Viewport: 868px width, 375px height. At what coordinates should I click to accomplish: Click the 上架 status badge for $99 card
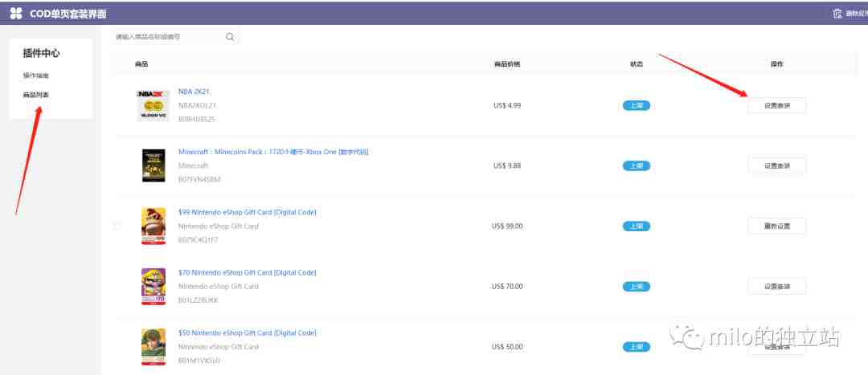[636, 226]
